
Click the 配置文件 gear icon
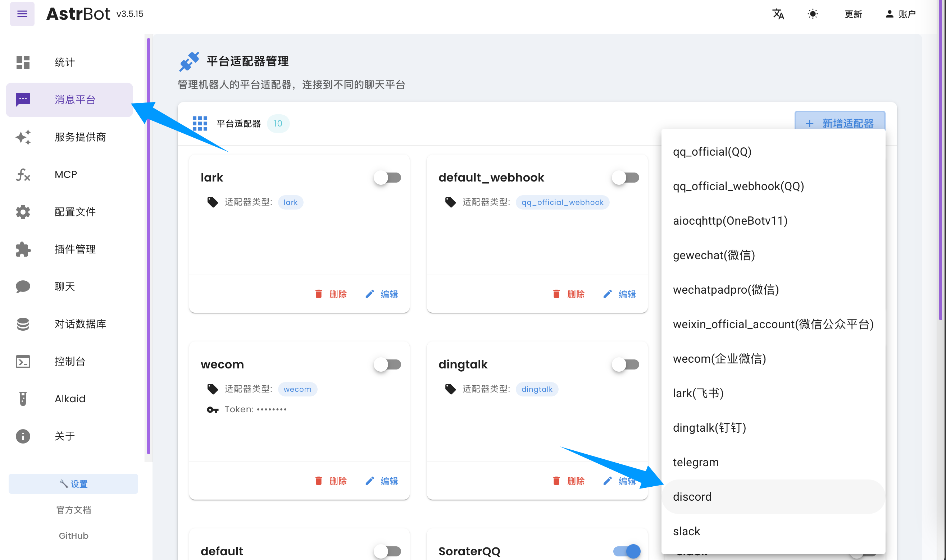[23, 212]
